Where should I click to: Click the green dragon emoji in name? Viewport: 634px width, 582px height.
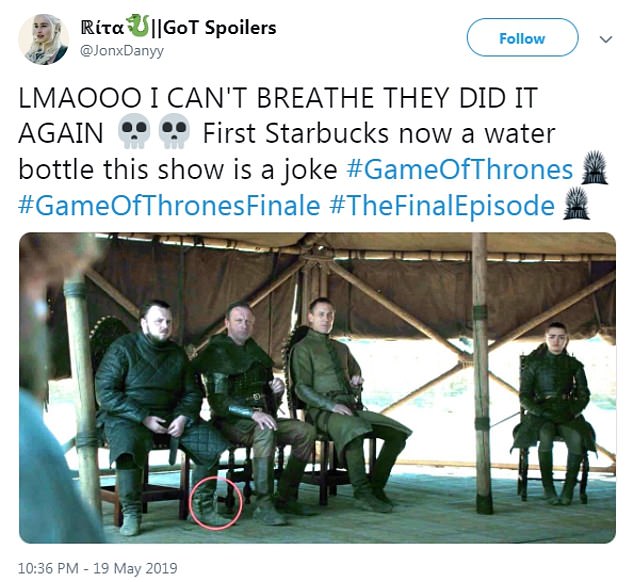pyautogui.click(x=137, y=26)
